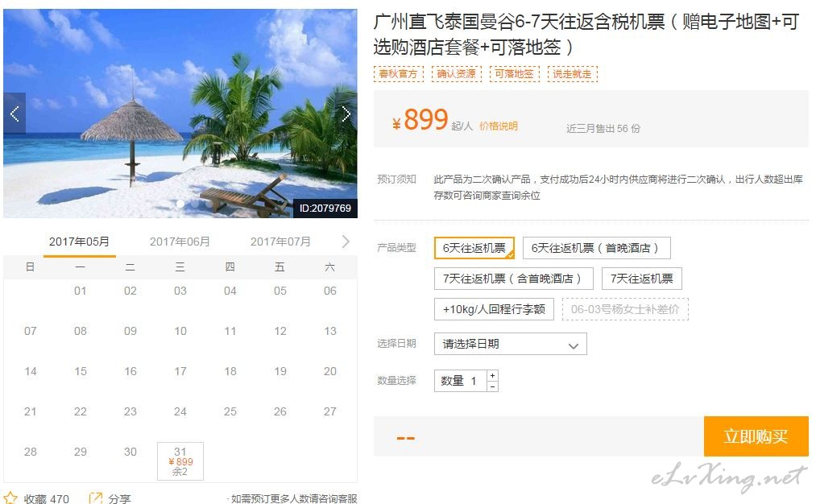Show later months with calendar arrow
This screenshot has height=504, width=816.
tap(346, 242)
